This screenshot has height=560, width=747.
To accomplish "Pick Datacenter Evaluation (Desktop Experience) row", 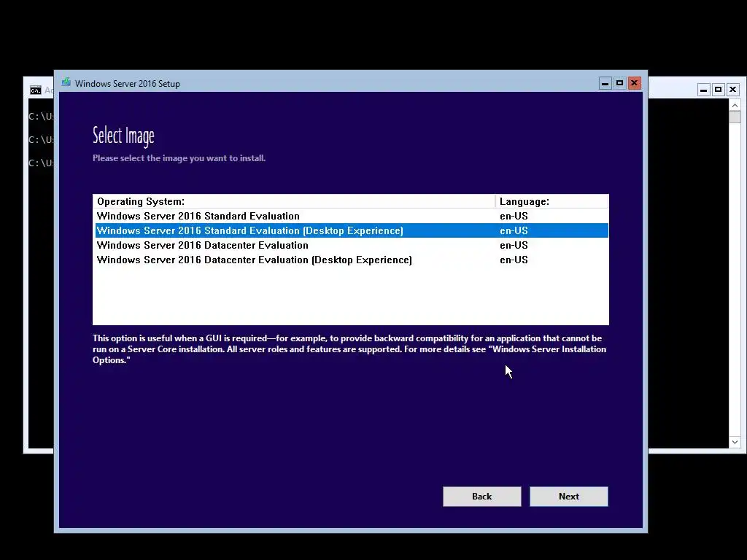I will 352,260.
